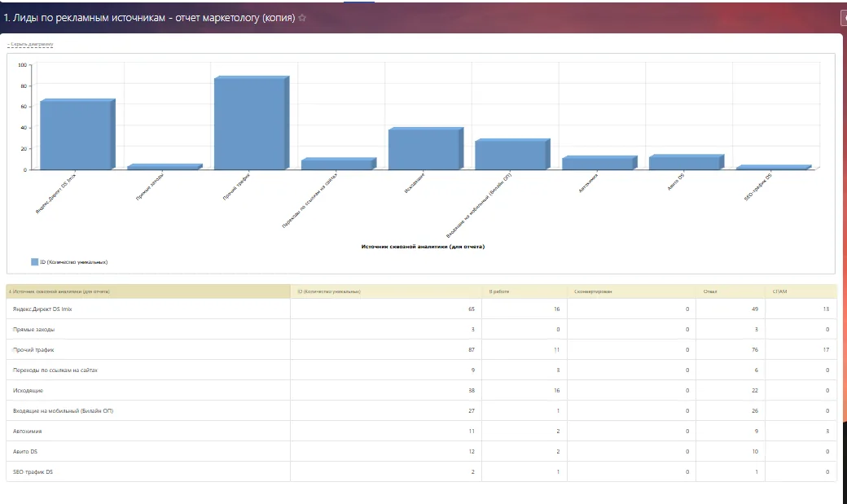Sort by 'ID (Количество уникальных)' column header
847x504 pixels.
click(329, 291)
